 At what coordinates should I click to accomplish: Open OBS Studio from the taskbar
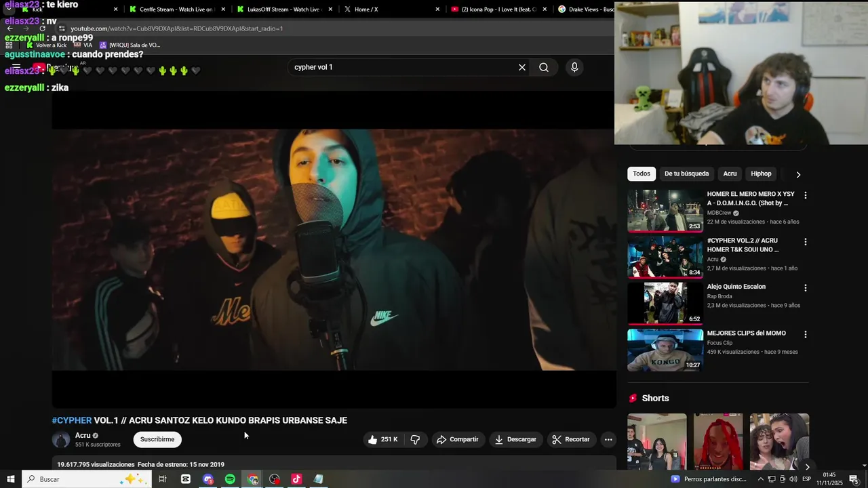point(275,479)
